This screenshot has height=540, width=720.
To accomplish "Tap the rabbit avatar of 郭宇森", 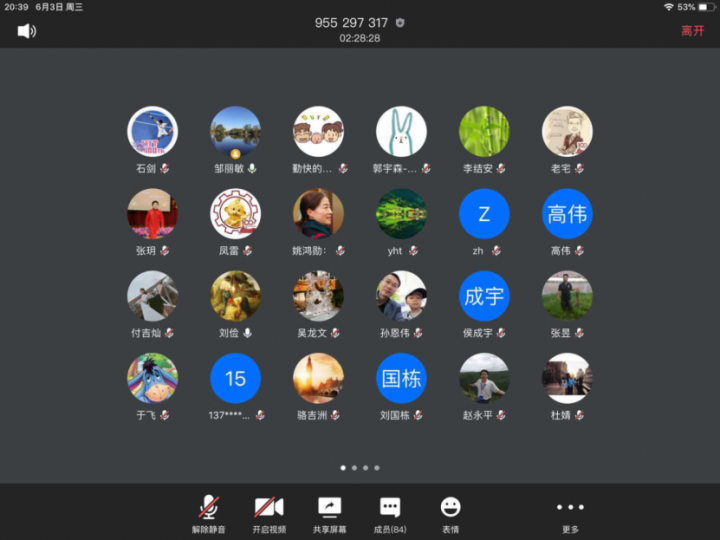I will click(401, 132).
